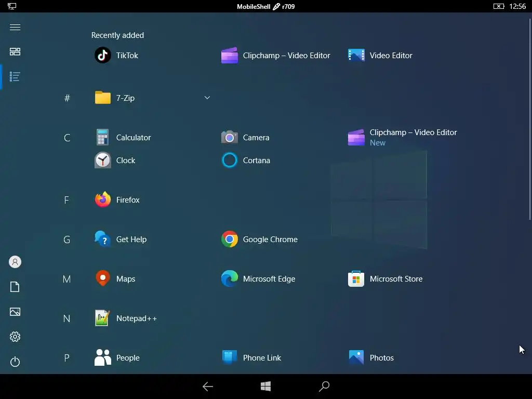The width and height of the screenshot is (532, 399).
Task: Open Microsoft Store
Action: click(385, 279)
